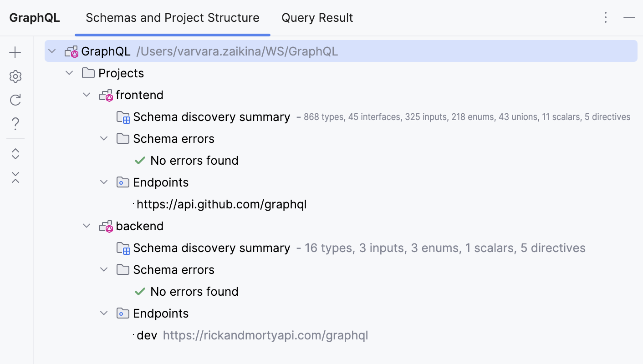Collapse Schema errors under backend
Image resolution: width=643 pixels, height=364 pixels.
[104, 269]
